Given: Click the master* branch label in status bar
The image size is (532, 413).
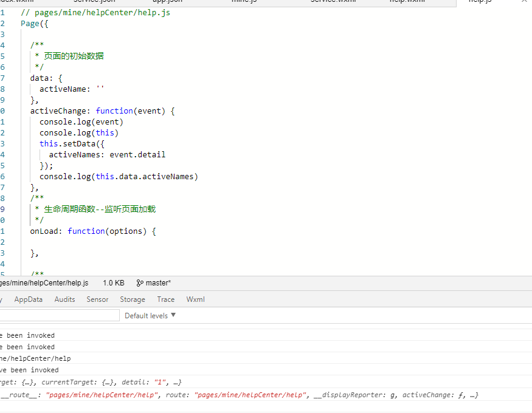Looking at the screenshot, I should click(x=158, y=283).
